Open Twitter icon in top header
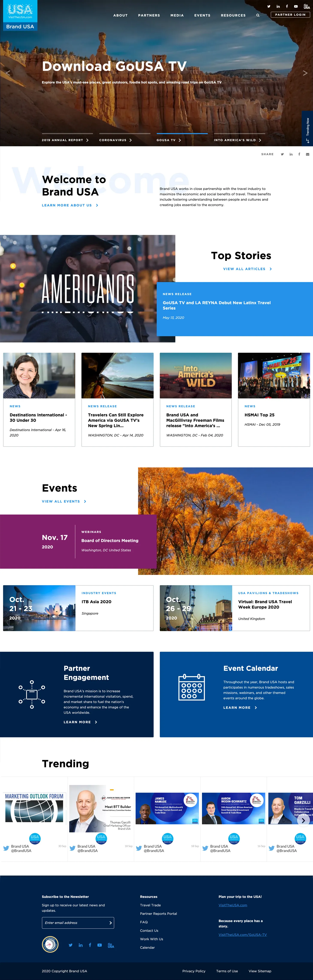This screenshot has height=980, width=313. [269, 6]
